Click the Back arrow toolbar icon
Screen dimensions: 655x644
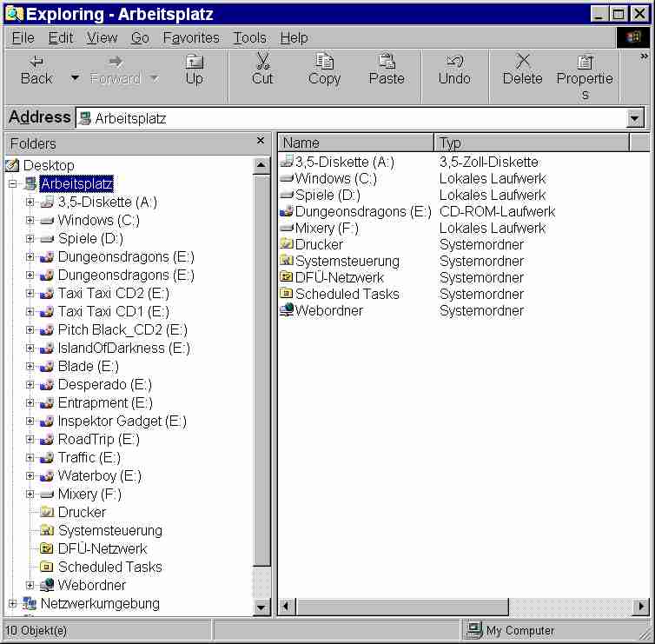point(36,62)
